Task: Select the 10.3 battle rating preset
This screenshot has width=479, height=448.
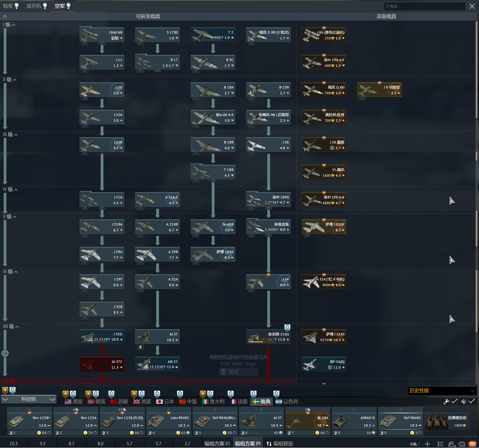Action: pyautogui.click(x=13, y=444)
